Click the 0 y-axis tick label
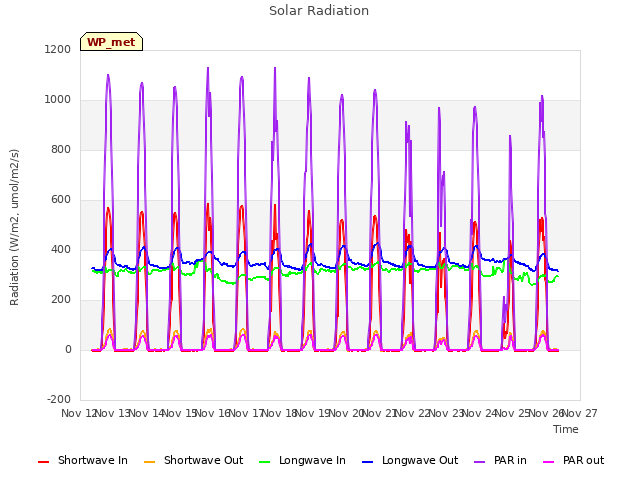 point(68,349)
